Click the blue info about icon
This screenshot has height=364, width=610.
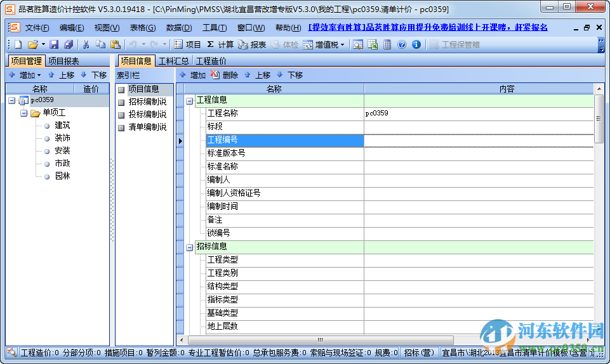pyautogui.click(x=416, y=44)
